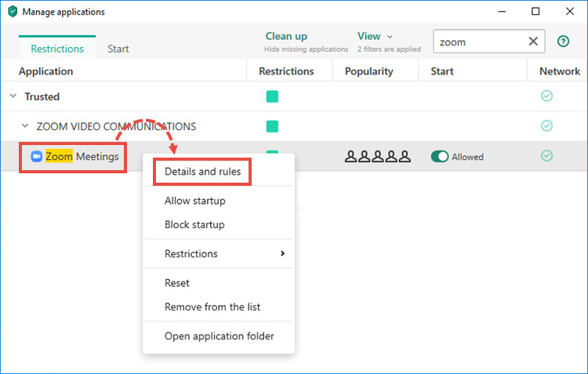Screen dimensions: 588x374
Task: Switch to the Start tab
Action: click(x=118, y=49)
